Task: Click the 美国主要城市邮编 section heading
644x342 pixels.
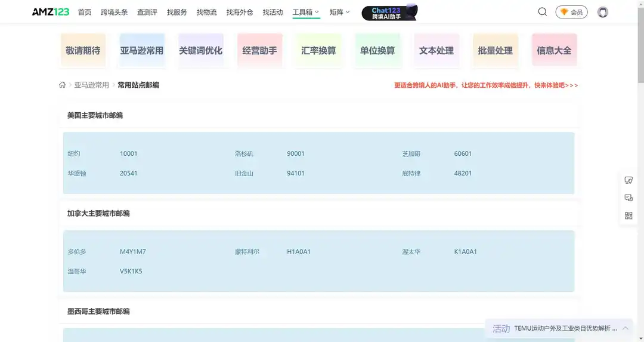Action: tap(95, 116)
